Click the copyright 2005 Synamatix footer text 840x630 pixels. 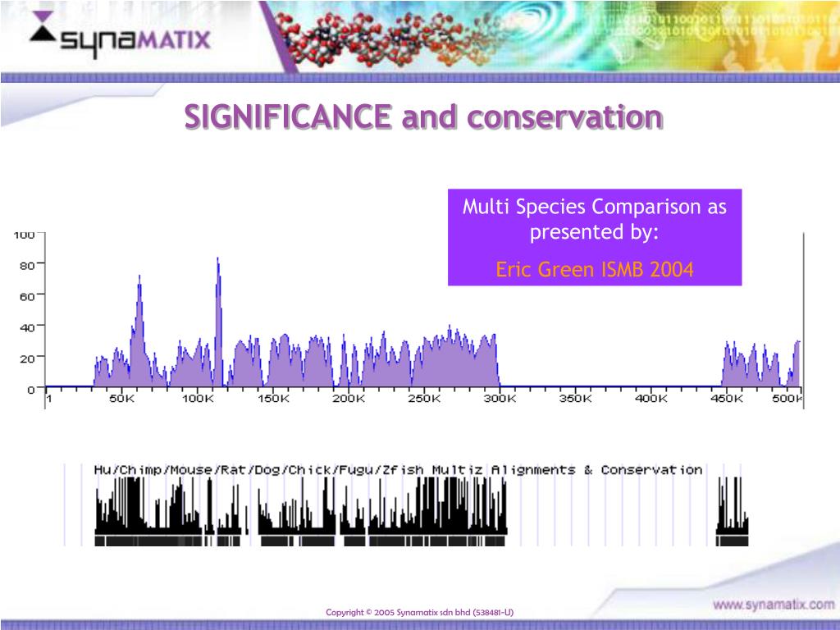click(x=419, y=612)
